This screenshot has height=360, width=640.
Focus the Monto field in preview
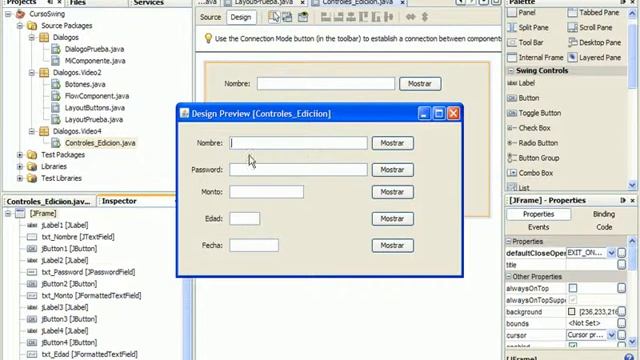pyautogui.click(x=267, y=192)
